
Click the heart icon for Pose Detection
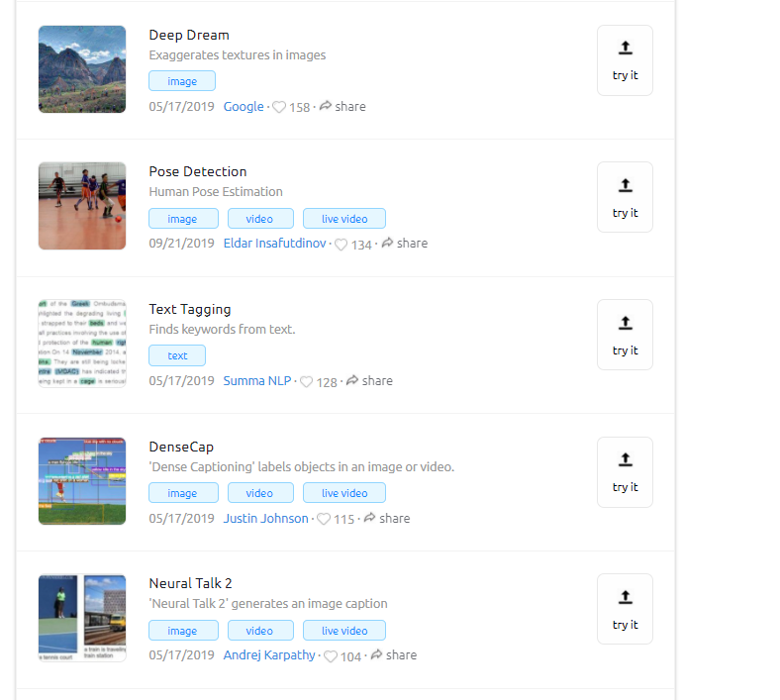(341, 245)
